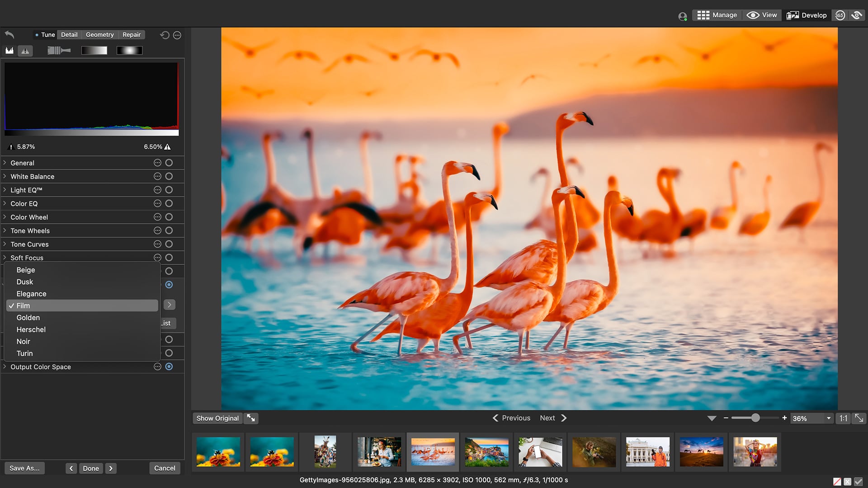The height and width of the screenshot is (488, 868).
Task: Expand the White Balance section
Action: 5,176
